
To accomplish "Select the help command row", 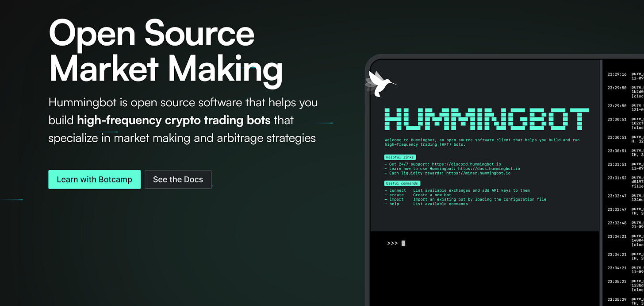I will tap(426, 204).
